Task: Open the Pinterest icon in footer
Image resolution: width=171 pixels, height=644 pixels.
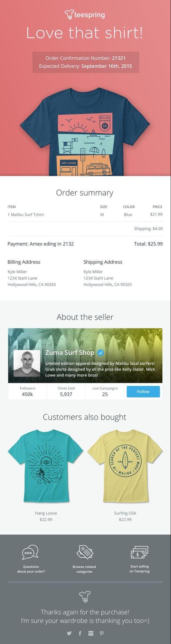Action: pos(101,633)
